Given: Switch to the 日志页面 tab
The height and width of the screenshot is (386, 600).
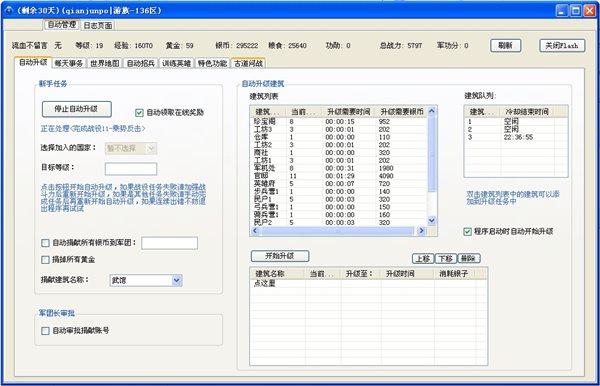Looking at the screenshot, I should 98,25.
